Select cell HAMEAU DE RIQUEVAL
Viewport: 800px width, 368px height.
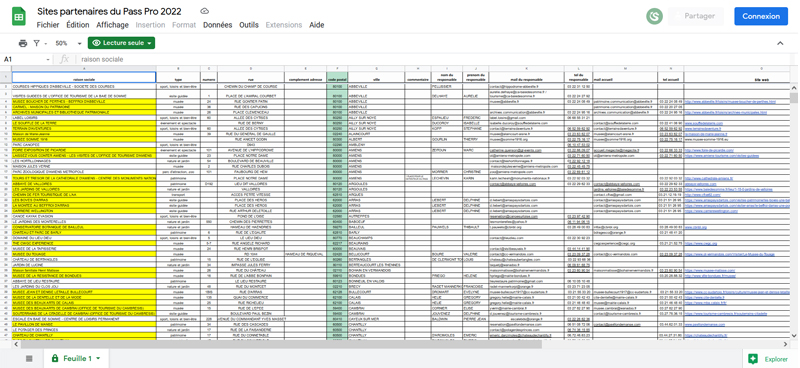tap(305, 254)
